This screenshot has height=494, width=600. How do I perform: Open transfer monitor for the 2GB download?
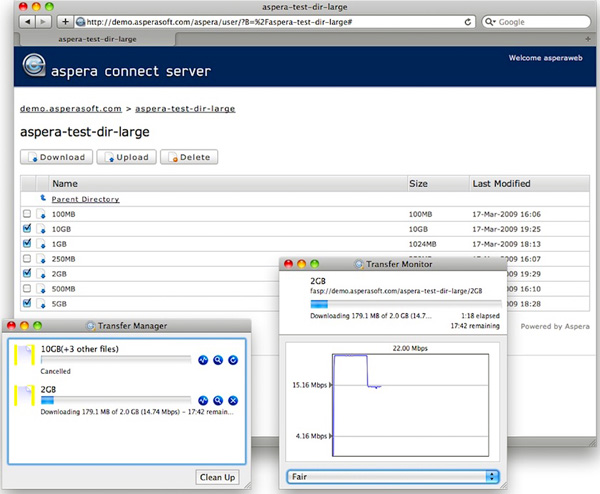coord(203,400)
